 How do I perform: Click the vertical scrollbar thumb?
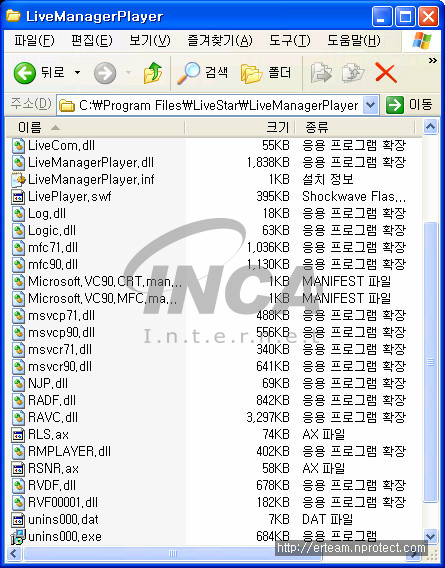point(430,362)
